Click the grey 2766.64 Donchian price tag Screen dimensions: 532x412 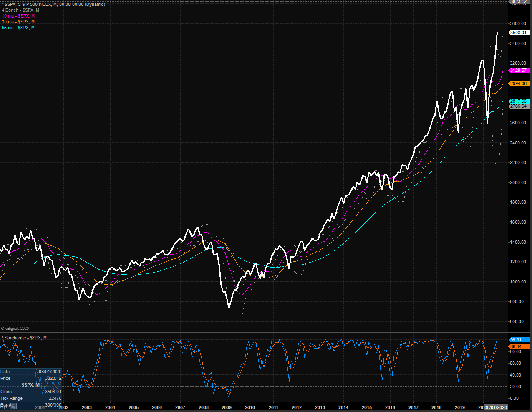(519, 106)
